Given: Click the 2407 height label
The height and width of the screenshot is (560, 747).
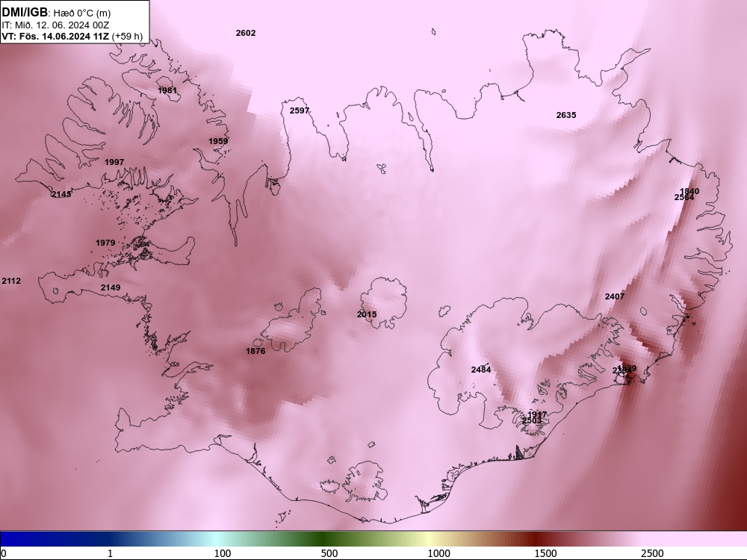Looking at the screenshot, I should [615, 296].
